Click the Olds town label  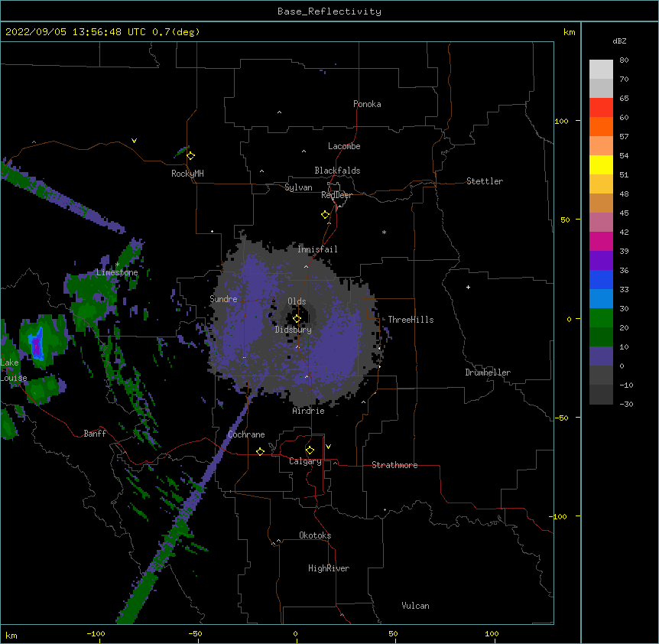click(297, 301)
